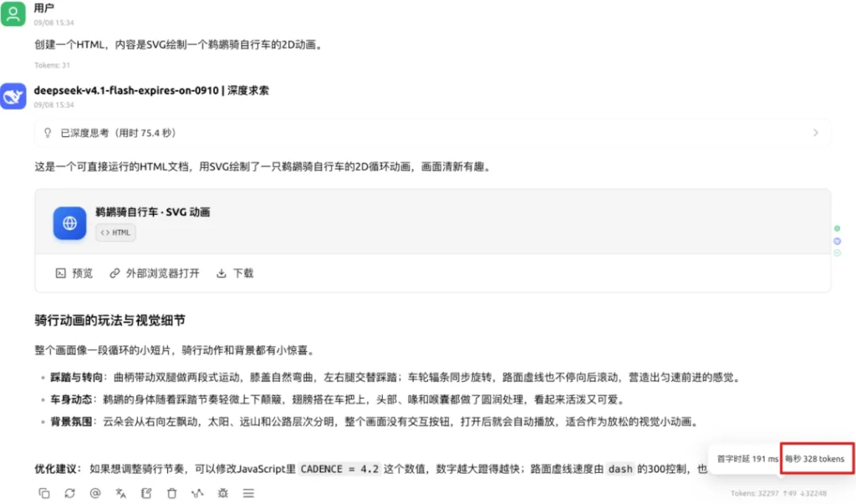Click the intro line 这是一个可直接运行的HTML文档
856x504 pixels.
coord(263,166)
